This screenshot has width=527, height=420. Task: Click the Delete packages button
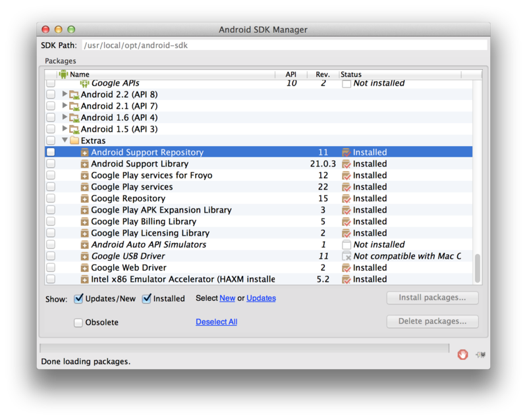click(x=432, y=321)
